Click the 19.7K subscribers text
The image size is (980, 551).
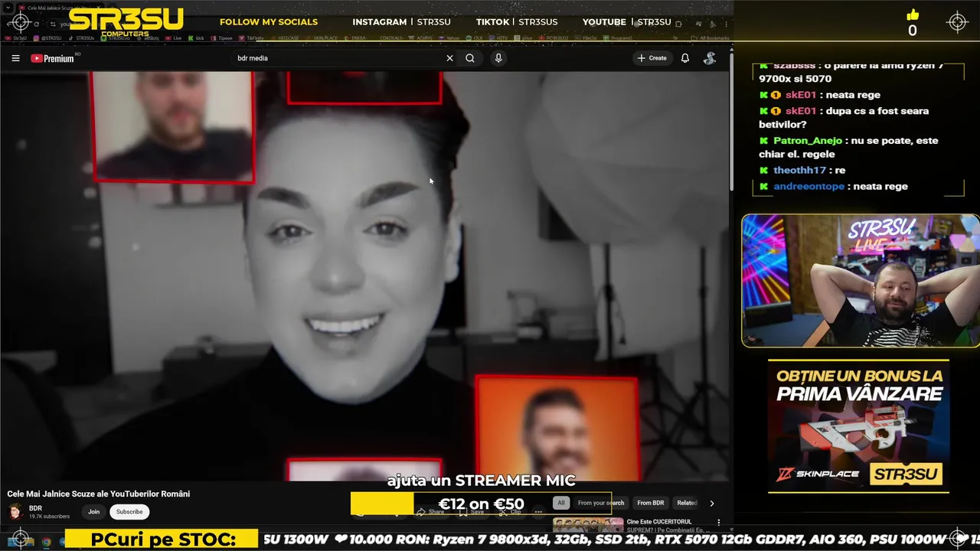[49, 517]
